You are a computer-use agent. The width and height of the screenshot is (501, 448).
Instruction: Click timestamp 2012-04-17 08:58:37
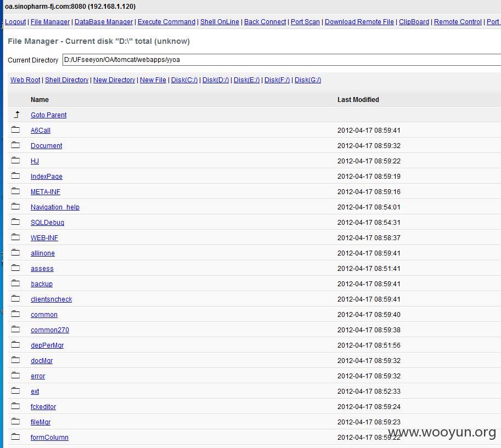pos(369,237)
